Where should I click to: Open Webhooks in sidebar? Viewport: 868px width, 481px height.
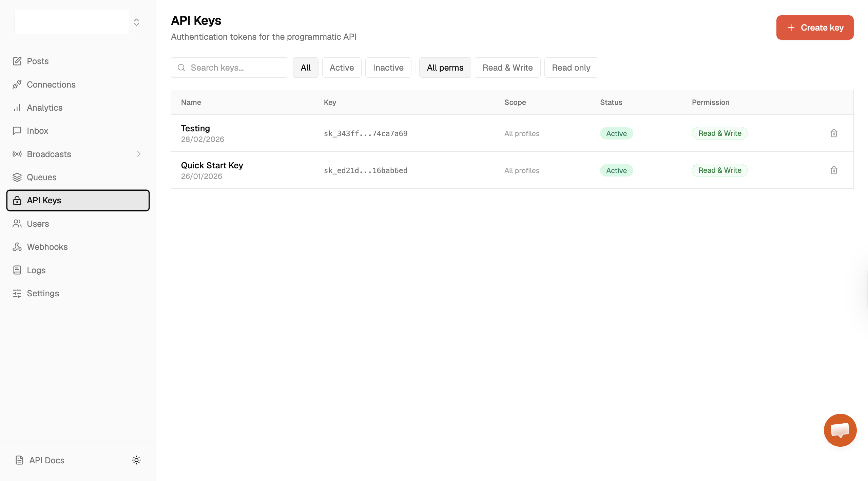47,247
